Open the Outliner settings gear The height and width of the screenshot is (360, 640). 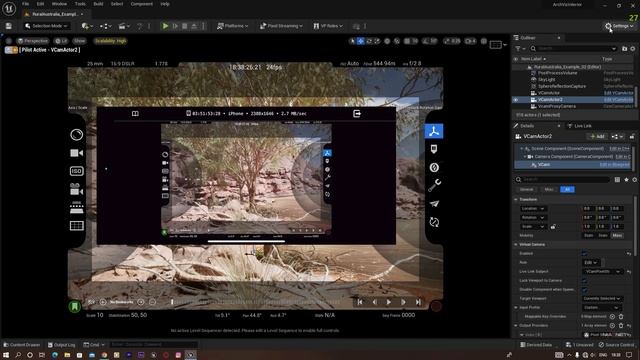[633, 49]
